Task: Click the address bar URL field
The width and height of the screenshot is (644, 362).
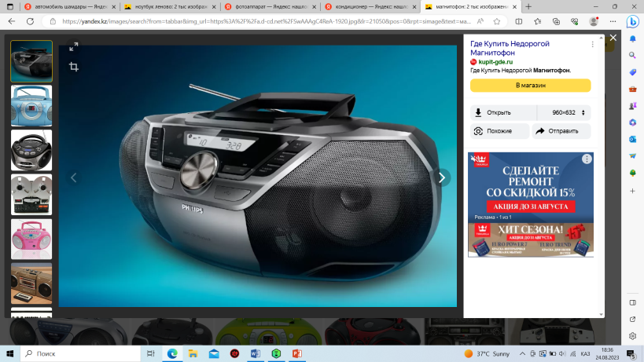Action: click(x=267, y=21)
